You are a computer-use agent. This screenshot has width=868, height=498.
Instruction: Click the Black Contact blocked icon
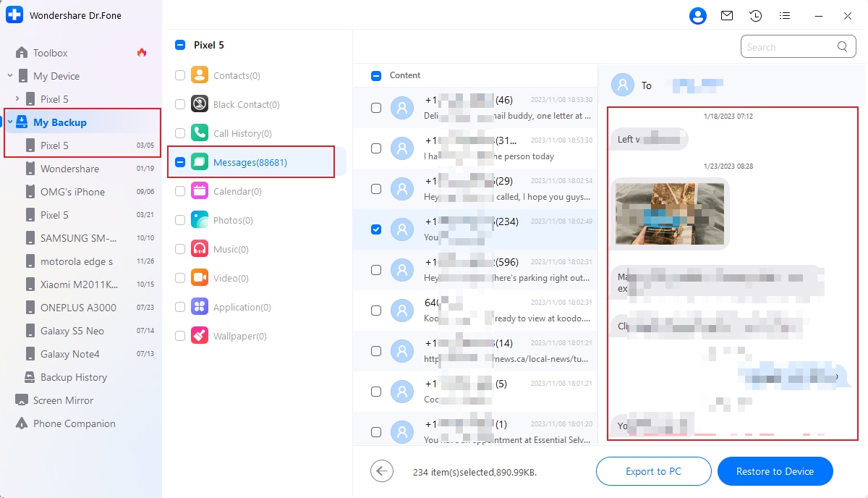[200, 104]
